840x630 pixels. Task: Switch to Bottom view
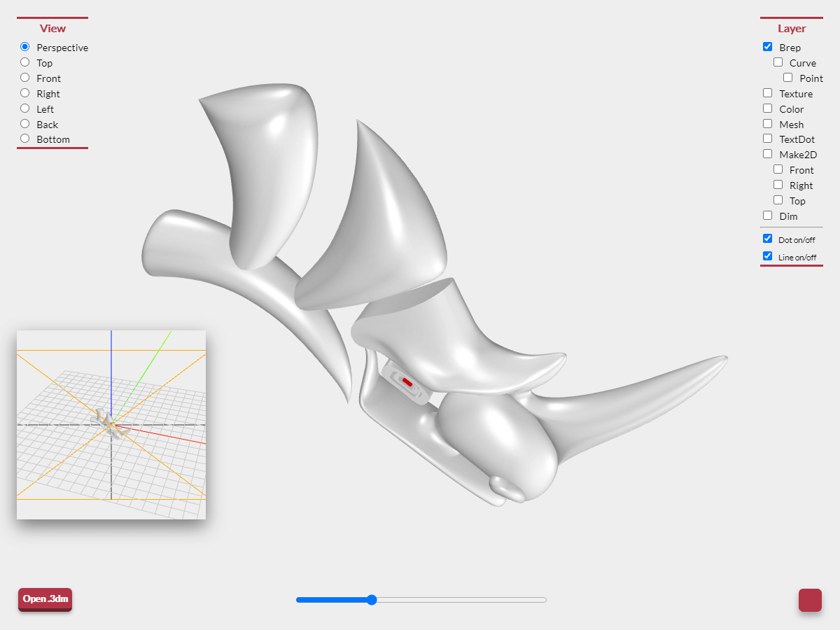coord(24,139)
